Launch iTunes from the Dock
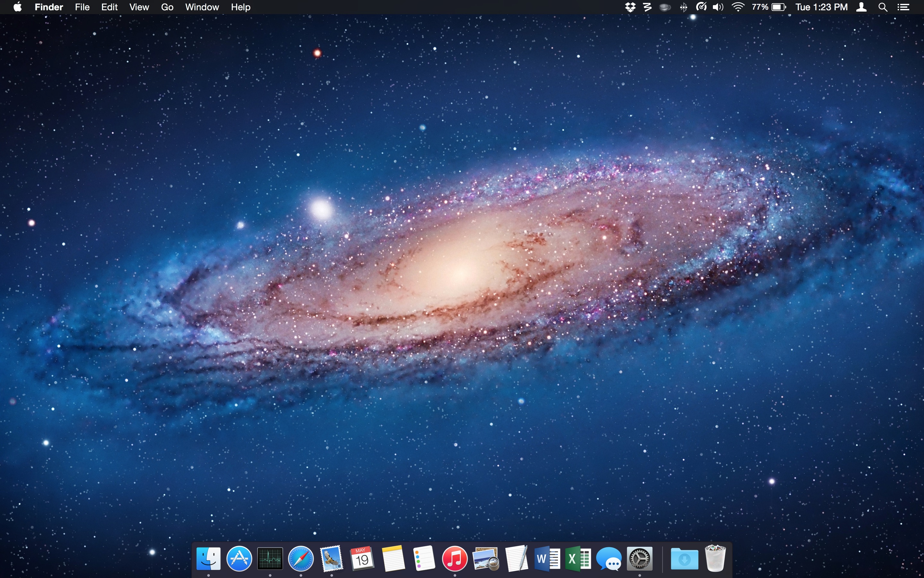Image resolution: width=924 pixels, height=578 pixels. pos(455,558)
